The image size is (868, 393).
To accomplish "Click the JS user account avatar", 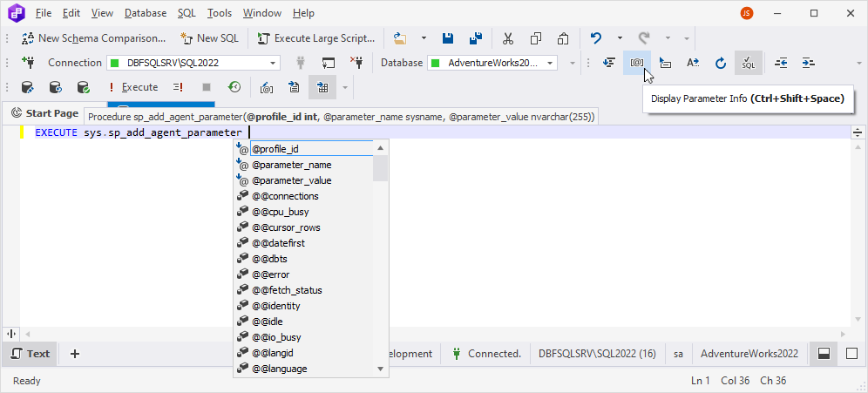I will click(747, 13).
